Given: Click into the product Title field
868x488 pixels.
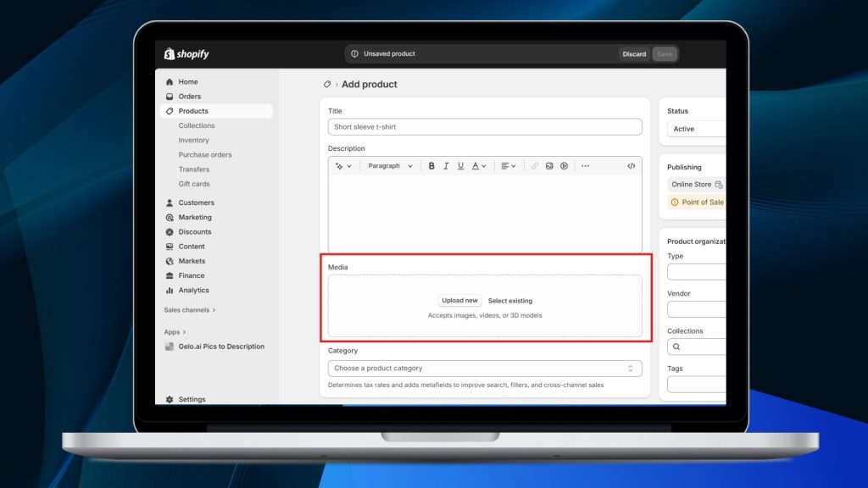Looking at the screenshot, I should point(484,127).
